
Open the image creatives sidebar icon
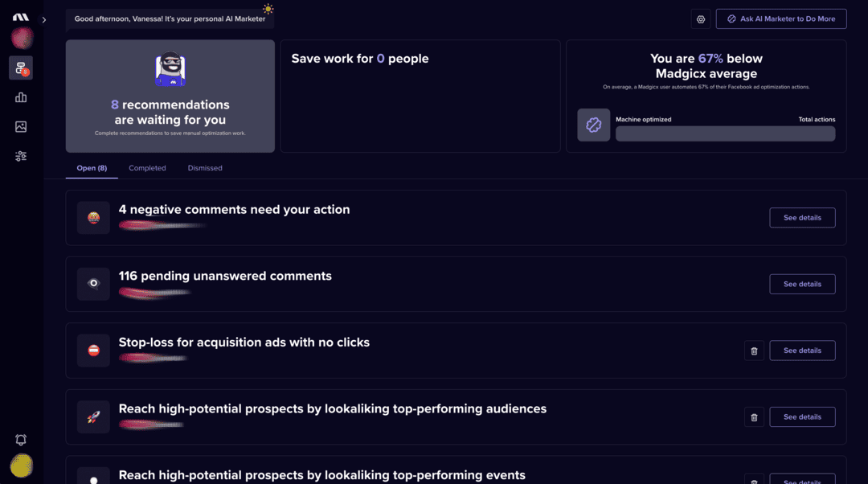[21, 127]
